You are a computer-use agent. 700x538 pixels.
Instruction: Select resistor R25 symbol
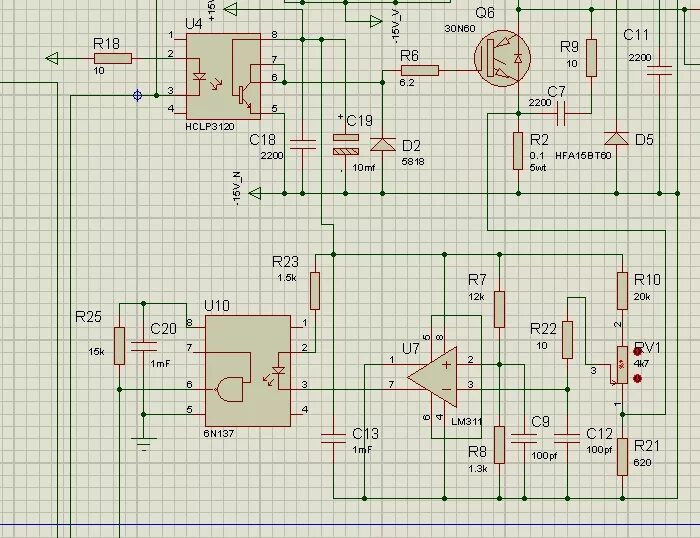pos(119,346)
